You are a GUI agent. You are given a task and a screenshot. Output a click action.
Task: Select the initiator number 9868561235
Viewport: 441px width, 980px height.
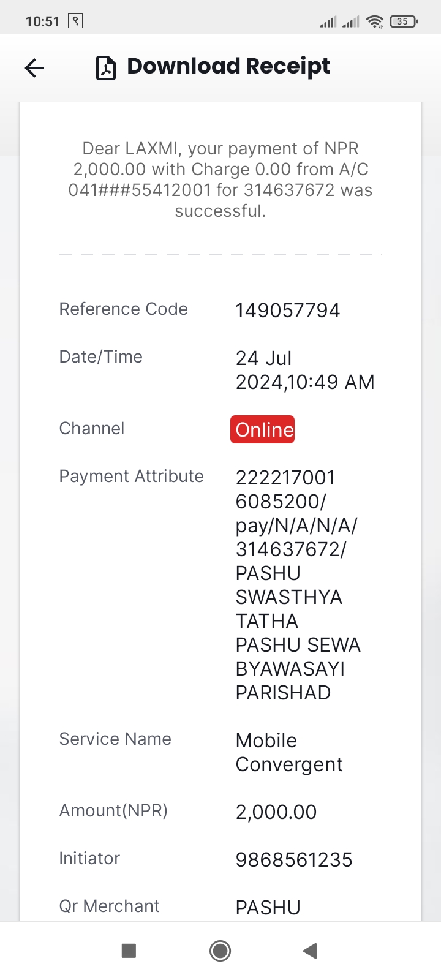coord(294,859)
